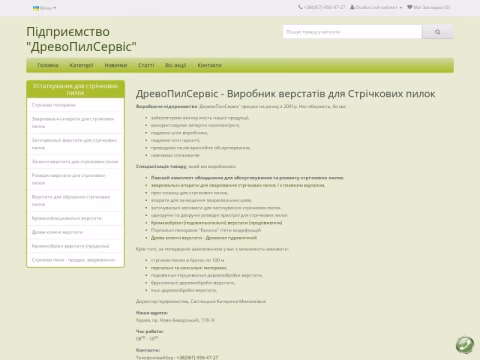Viewport: 480px width, 360px height.
Task: Open the Всі акції menu item
Action: click(176, 65)
